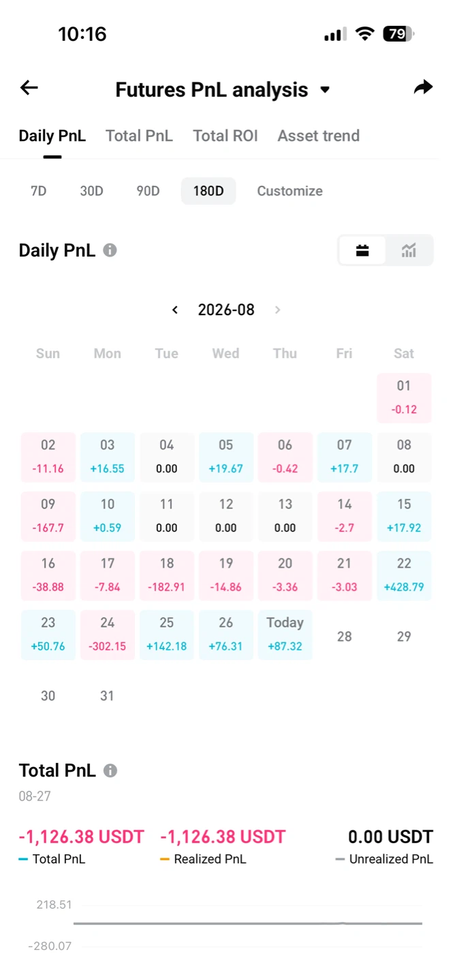
Task: Tap the back arrow icon
Action: click(x=29, y=88)
